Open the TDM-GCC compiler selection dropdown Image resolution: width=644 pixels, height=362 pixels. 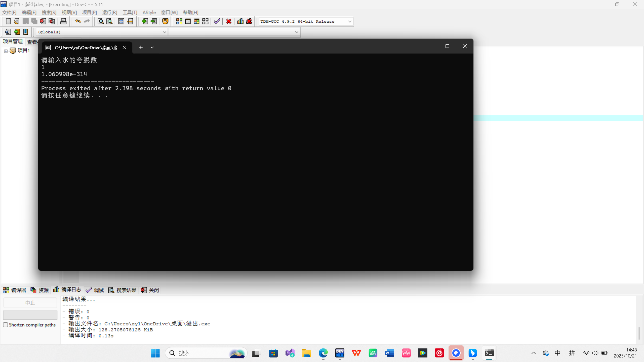(350, 22)
